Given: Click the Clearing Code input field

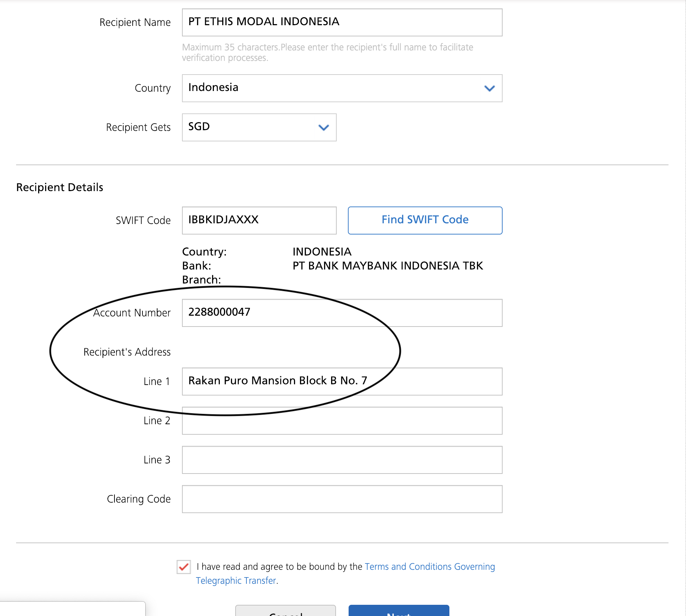Looking at the screenshot, I should click(x=342, y=499).
